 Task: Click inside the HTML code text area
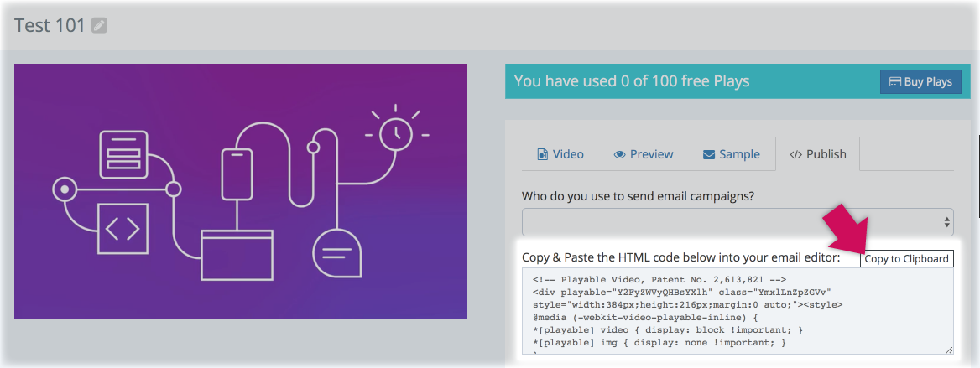pos(730,312)
